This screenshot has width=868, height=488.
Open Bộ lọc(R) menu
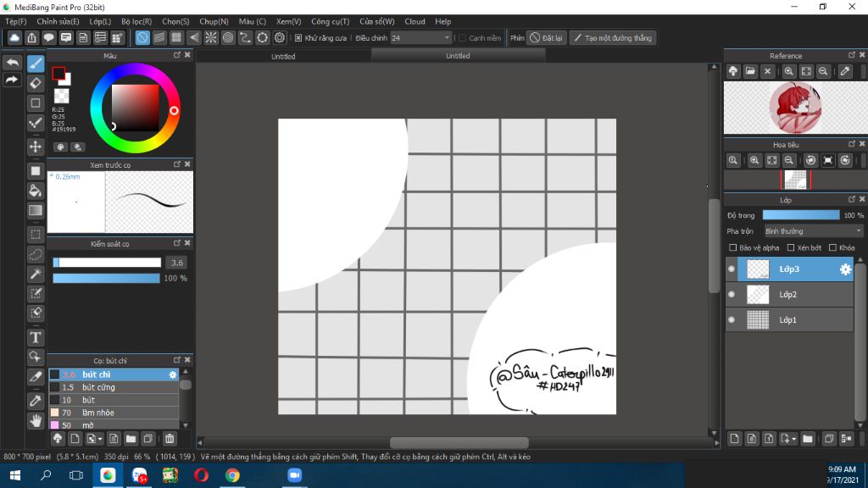136,21
